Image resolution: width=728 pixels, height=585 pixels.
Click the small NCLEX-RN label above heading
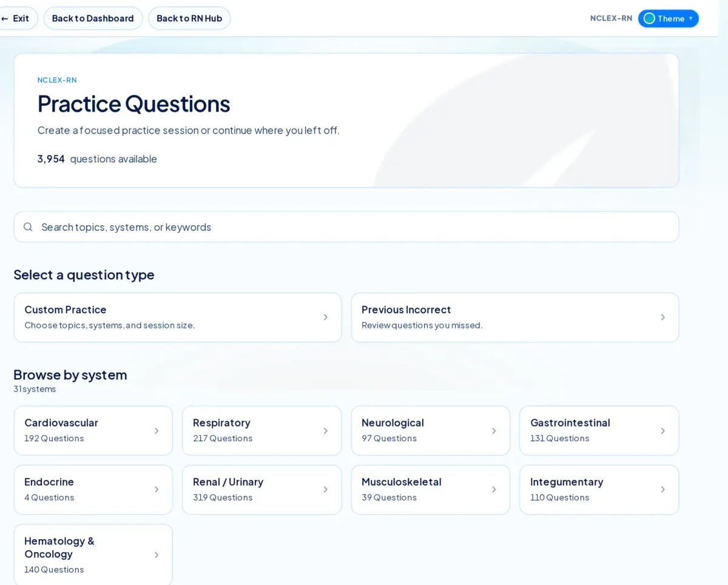(57, 80)
